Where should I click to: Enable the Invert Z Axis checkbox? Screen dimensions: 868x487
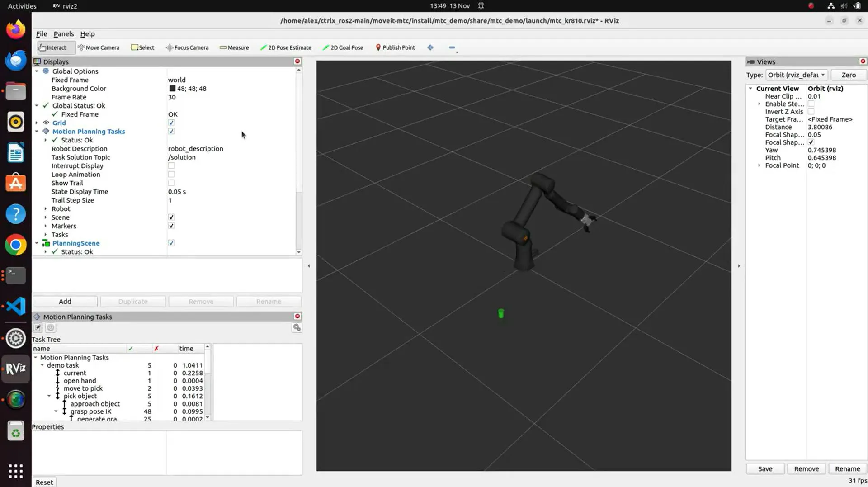811,111
